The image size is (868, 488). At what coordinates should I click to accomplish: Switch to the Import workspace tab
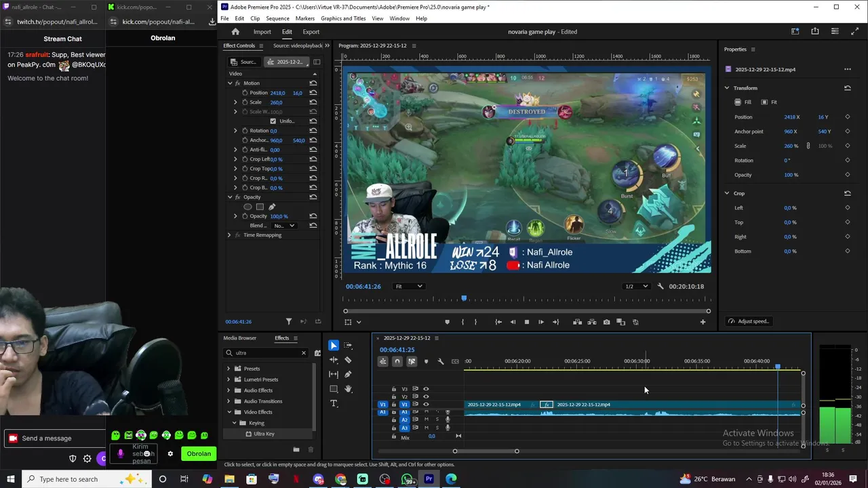tap(262, 32)
